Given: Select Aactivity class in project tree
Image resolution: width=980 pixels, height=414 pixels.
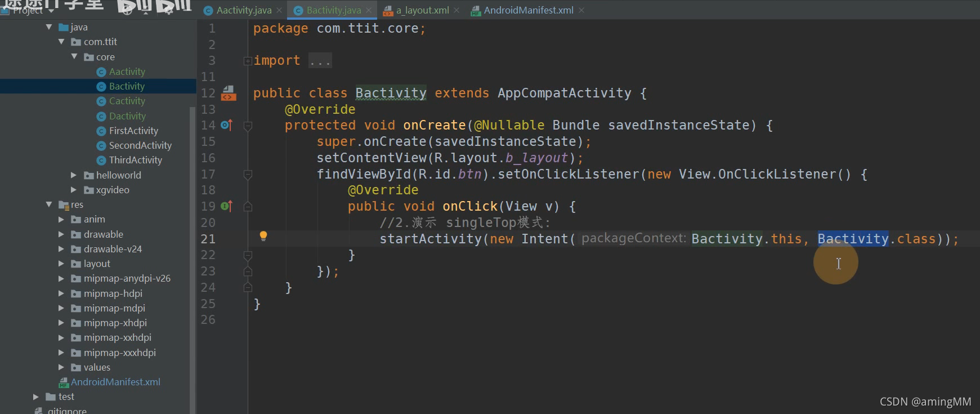Looking at the screenshot, I should [127, 72].
